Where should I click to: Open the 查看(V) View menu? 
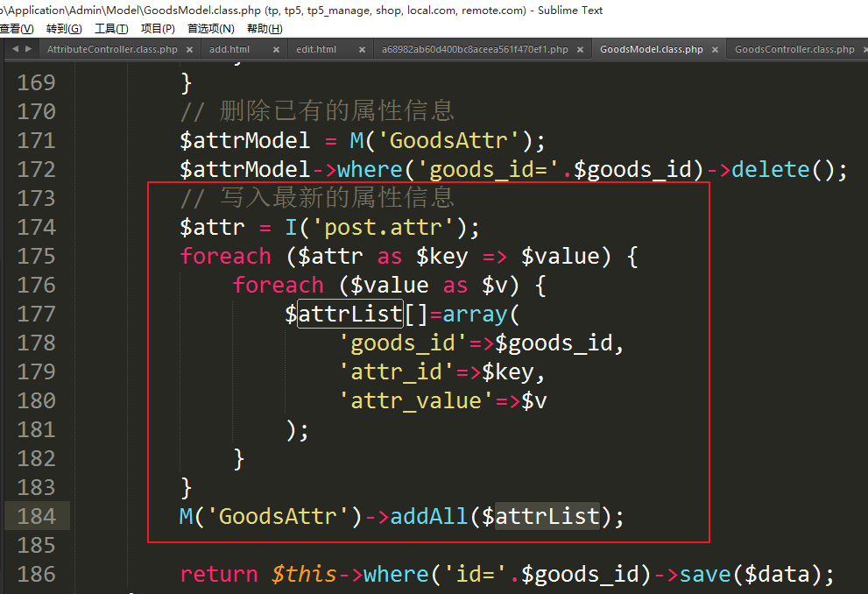[x=16, y=29]
